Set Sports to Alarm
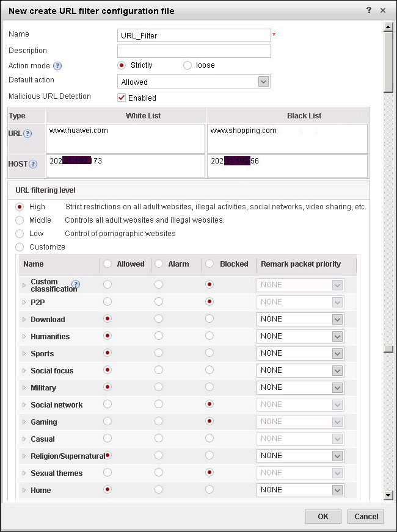The image size is (397, 532). (159, 353)
